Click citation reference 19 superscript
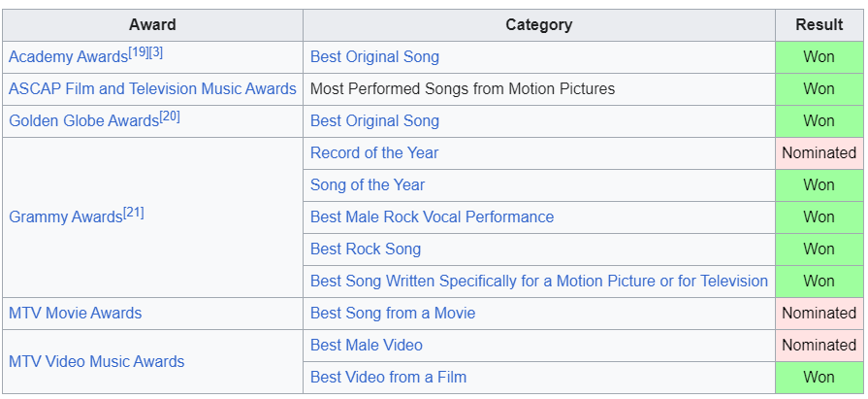 coord(139,52)
